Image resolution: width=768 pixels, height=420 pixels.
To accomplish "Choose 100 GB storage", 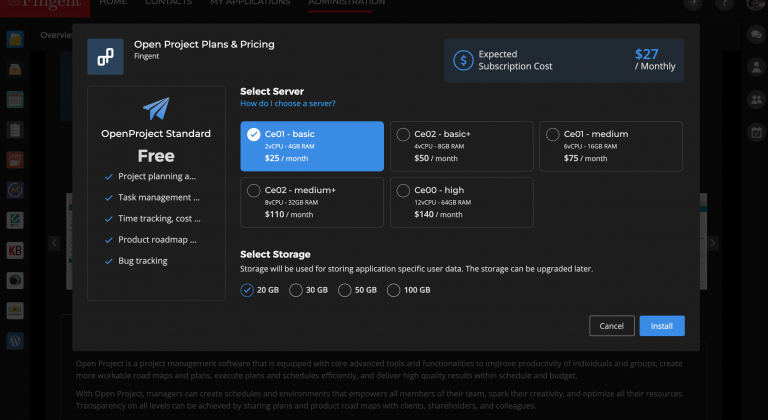I will pyautogui.click(x=408, y=290).
